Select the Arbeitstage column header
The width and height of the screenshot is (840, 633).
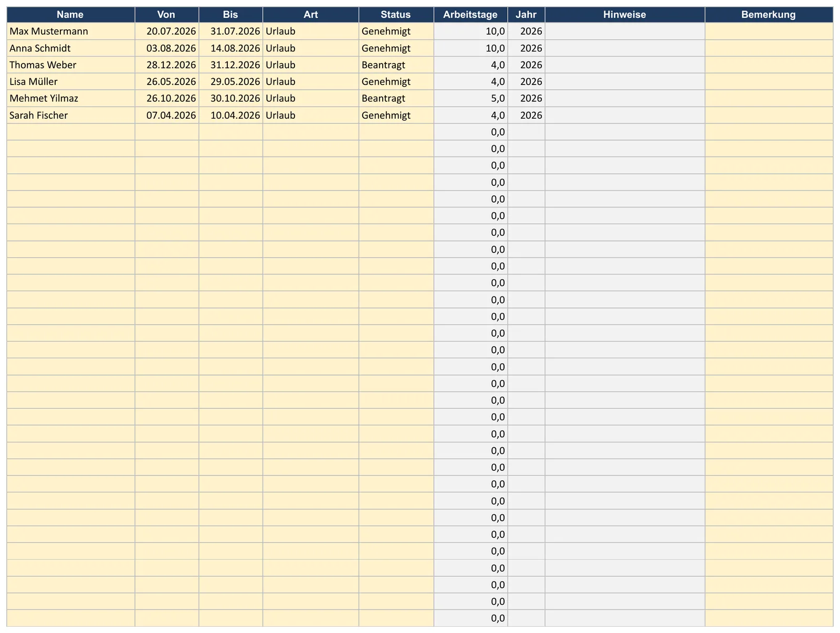[471, 15]
